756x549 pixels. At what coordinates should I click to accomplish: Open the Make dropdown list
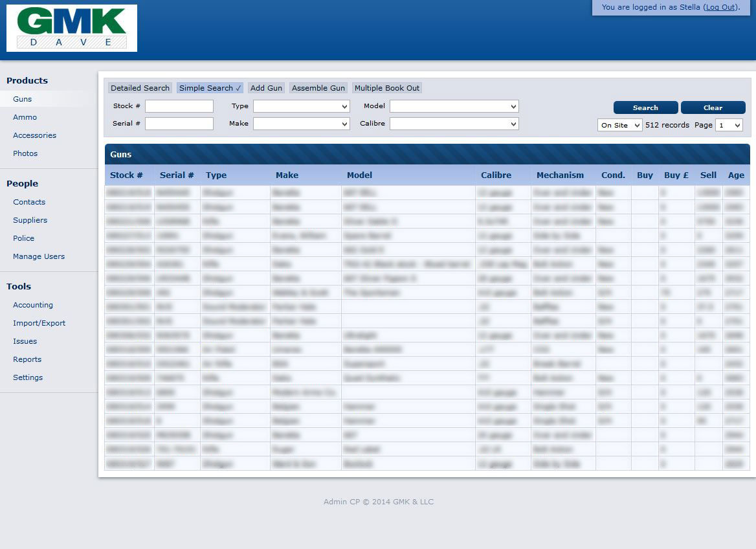[301, 124]
